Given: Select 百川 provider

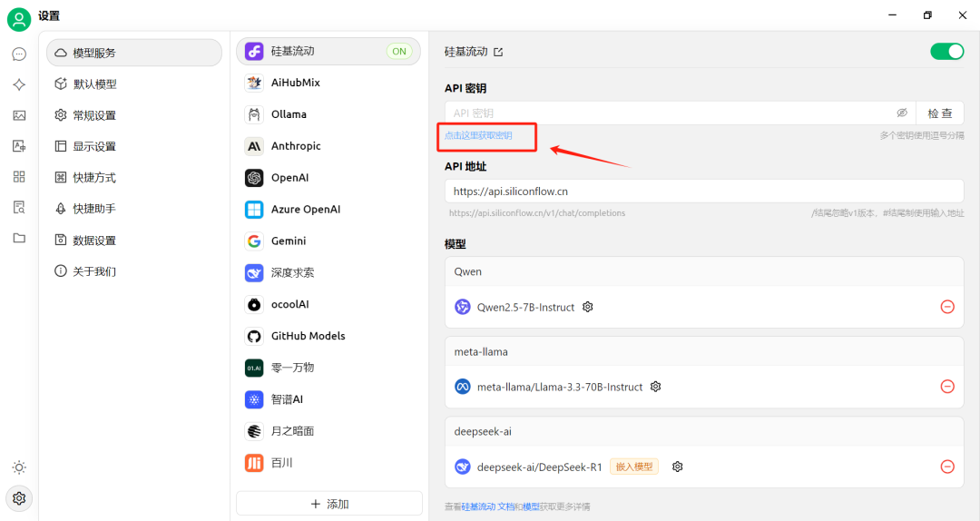Looking at the screenshot, I should pyautogui.click(x=328, y=463).
